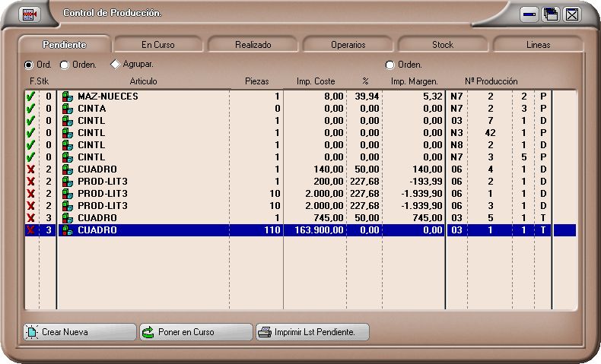This screenshot has height=364, width=601.
Task: Open the 'Operarios' tab
Action: pyautogui.click(x=348, y=45)
